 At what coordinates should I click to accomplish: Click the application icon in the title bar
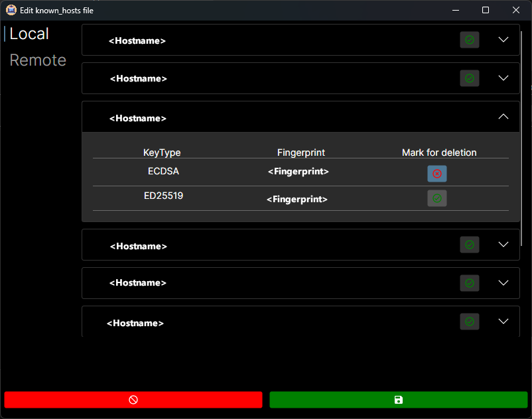(x=11, y=10)
